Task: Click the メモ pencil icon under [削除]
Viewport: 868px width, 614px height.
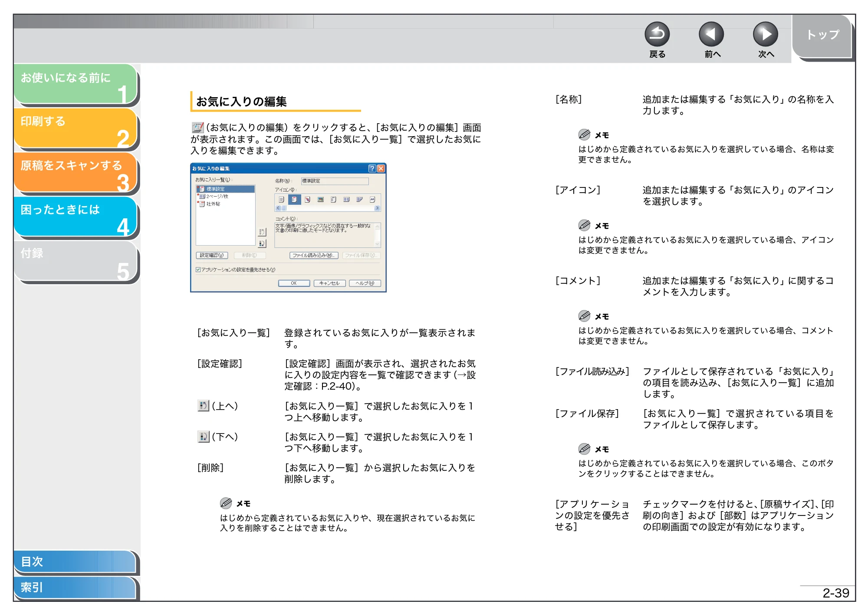Action: (x=226, y=503)
